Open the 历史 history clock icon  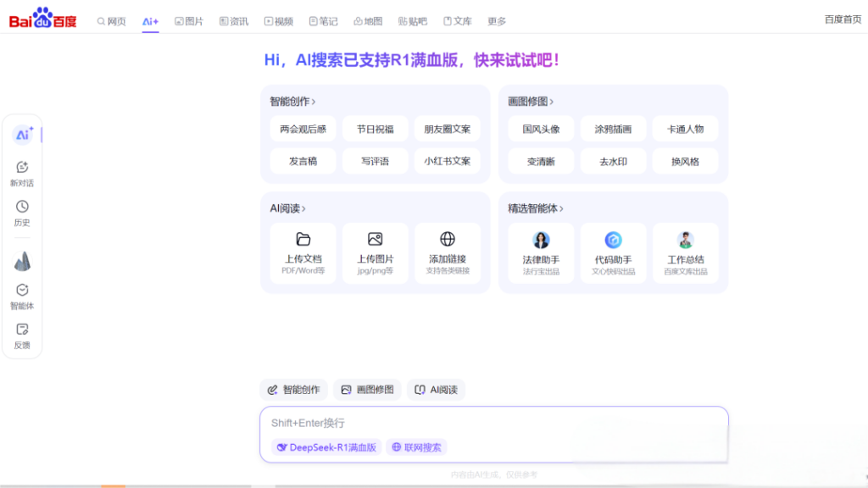pos(22,207)
